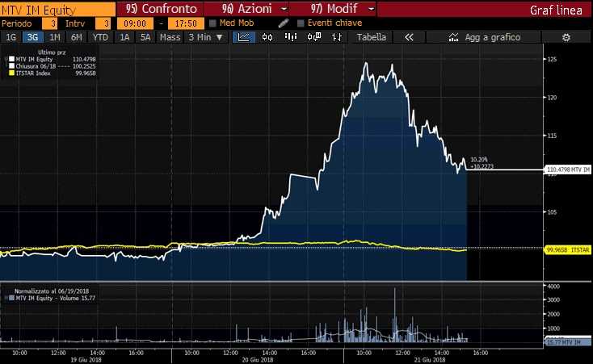Switch to the Tabella view
Viewport: 593px width, 364px height.
(x=372, y=37)
